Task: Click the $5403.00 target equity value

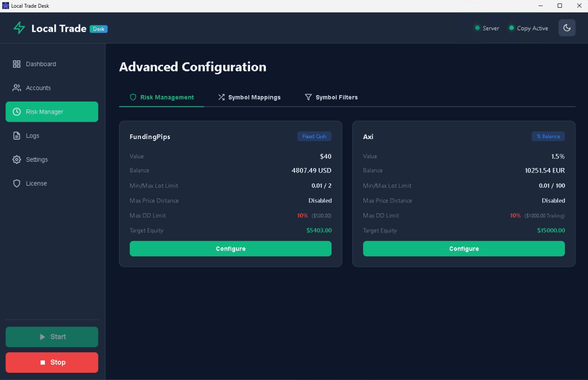Action: coord(319,231)
